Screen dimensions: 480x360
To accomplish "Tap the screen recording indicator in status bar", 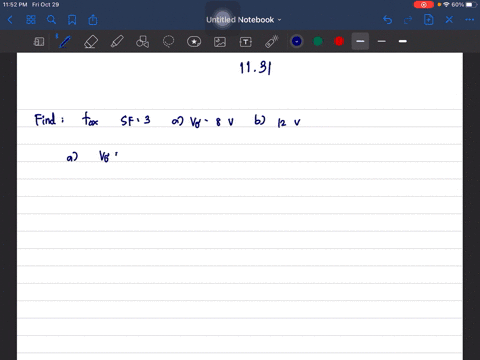I will pos(424,5).
